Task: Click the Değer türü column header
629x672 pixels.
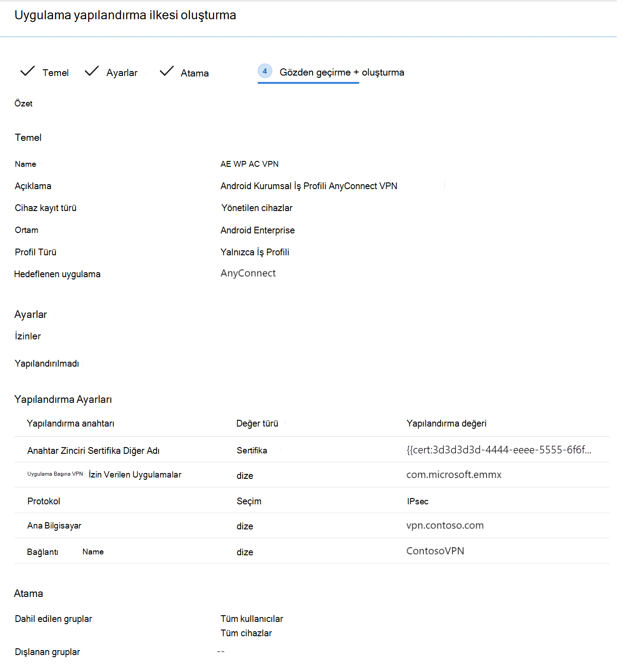Action: (x=257, y=423)
